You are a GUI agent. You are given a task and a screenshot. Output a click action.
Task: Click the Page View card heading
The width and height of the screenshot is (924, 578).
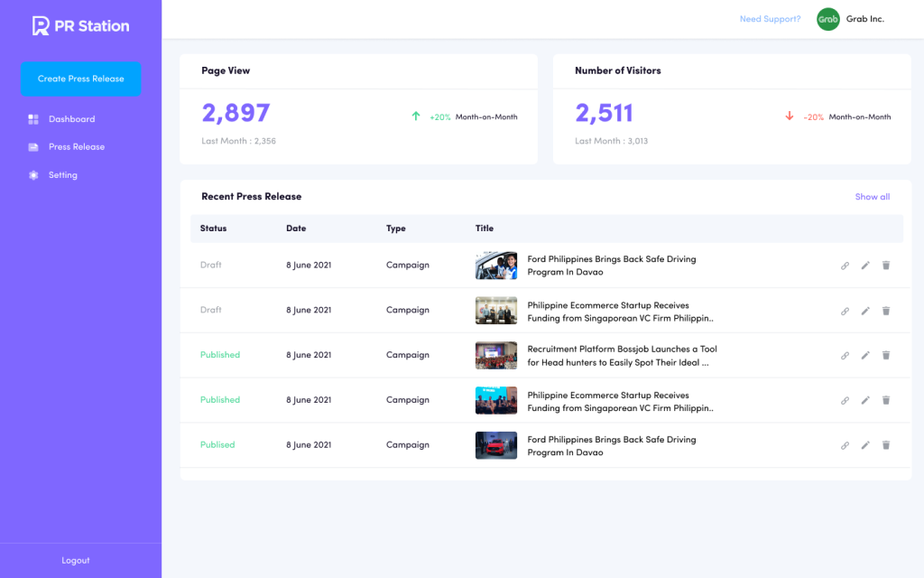(x=226, y=70)
